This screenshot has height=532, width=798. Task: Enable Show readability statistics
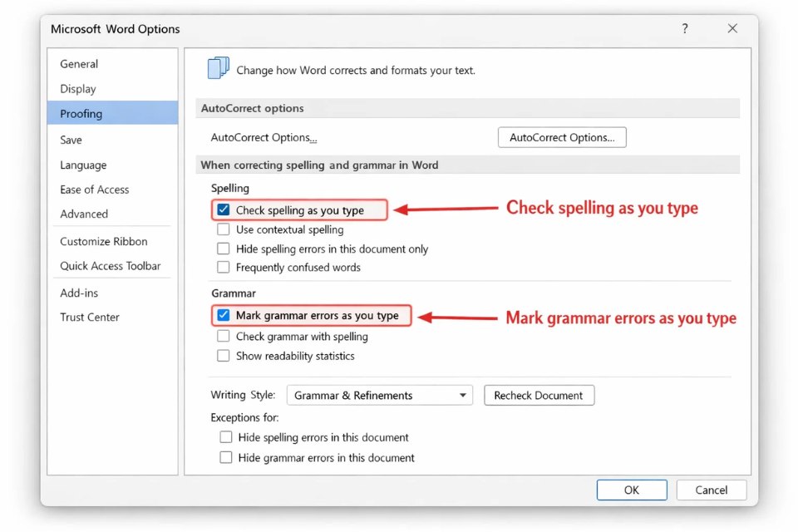224,356
